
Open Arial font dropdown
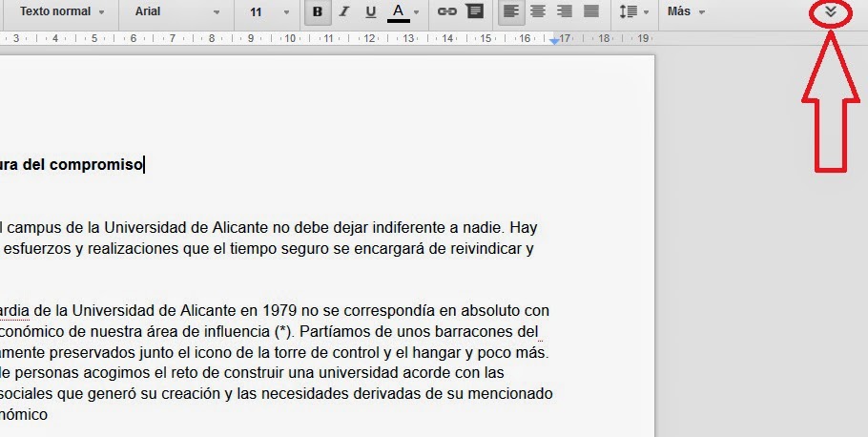coord(177,11)
